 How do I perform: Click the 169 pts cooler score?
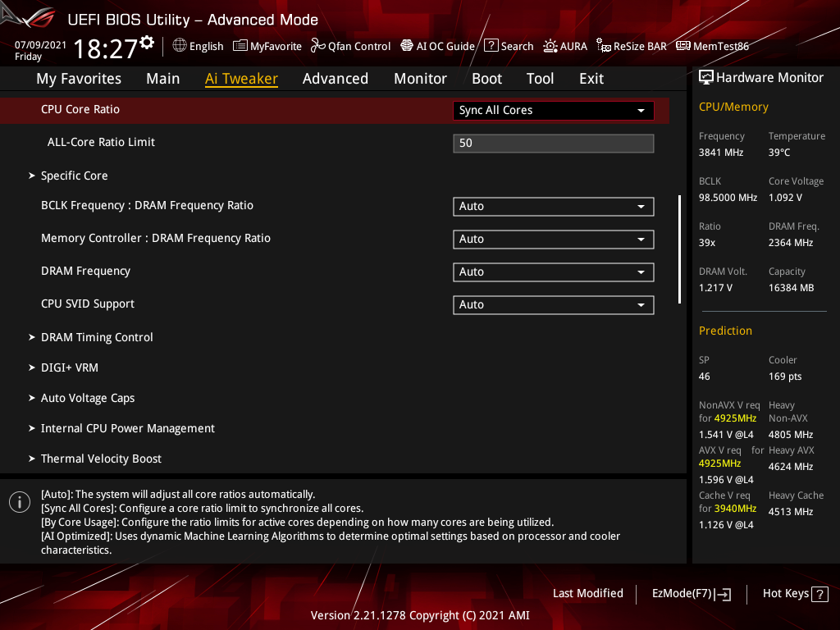(785, 377)
